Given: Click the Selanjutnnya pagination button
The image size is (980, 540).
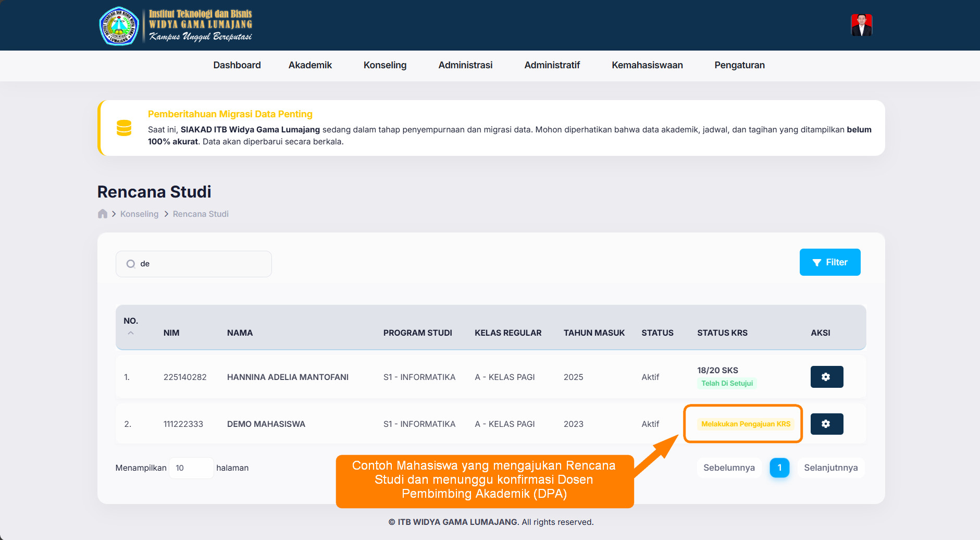Looking at the screenshot, I should tap(830, 468).
